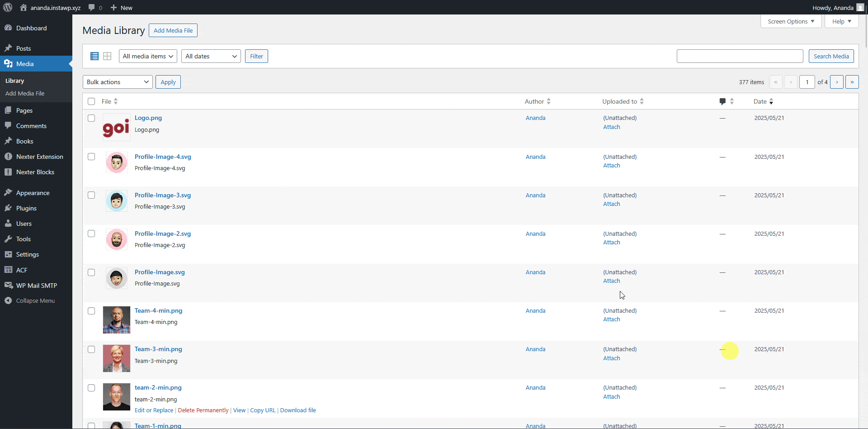Copy URL for team-2-min.png
The height and width of the screenshot is (429, 868).
(262, 410)
